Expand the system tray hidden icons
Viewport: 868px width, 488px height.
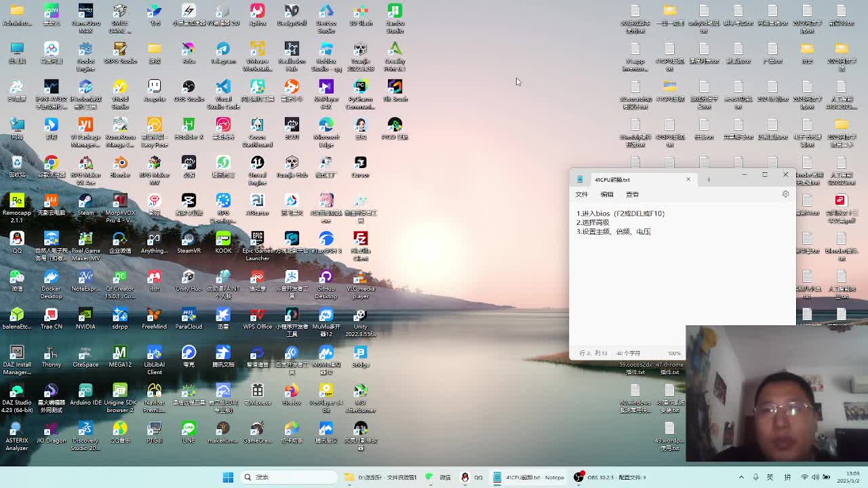coord(741,477)
